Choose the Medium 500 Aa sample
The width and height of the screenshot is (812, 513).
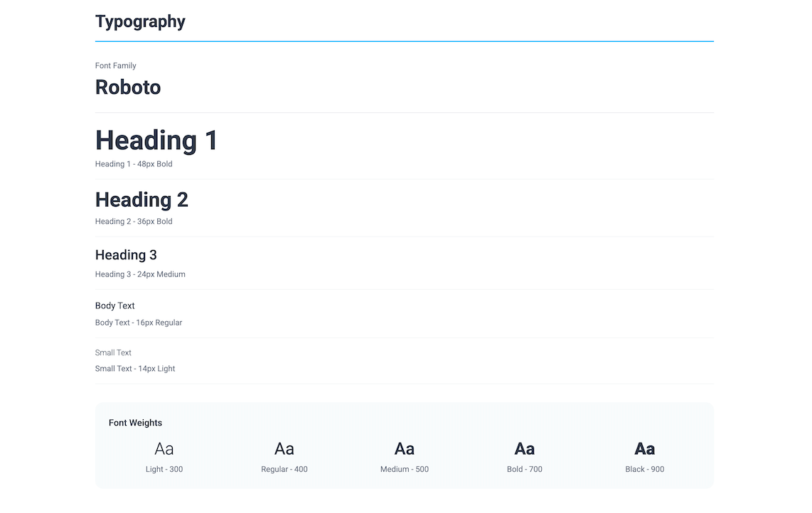(405, 449)
